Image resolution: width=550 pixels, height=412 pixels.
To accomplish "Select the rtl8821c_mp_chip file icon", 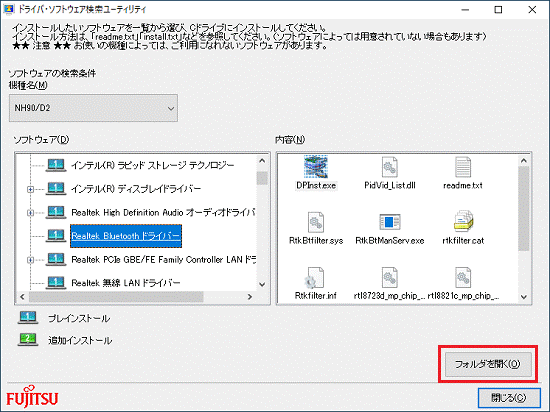I will (x=463, y=277).
